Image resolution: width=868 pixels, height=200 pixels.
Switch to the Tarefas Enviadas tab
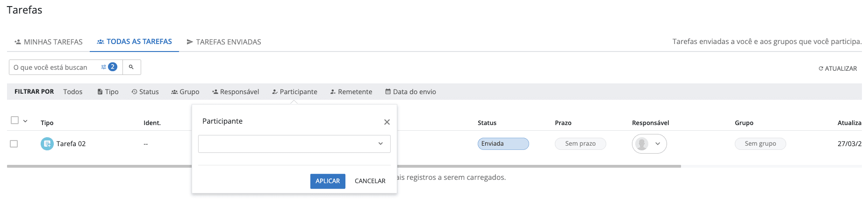(223, 42)
